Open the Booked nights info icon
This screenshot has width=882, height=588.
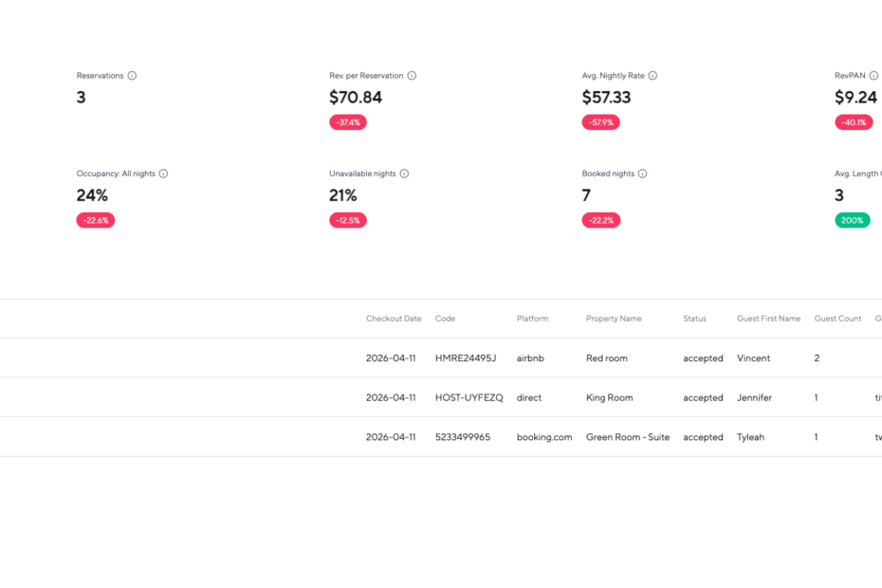coord(642,174)
